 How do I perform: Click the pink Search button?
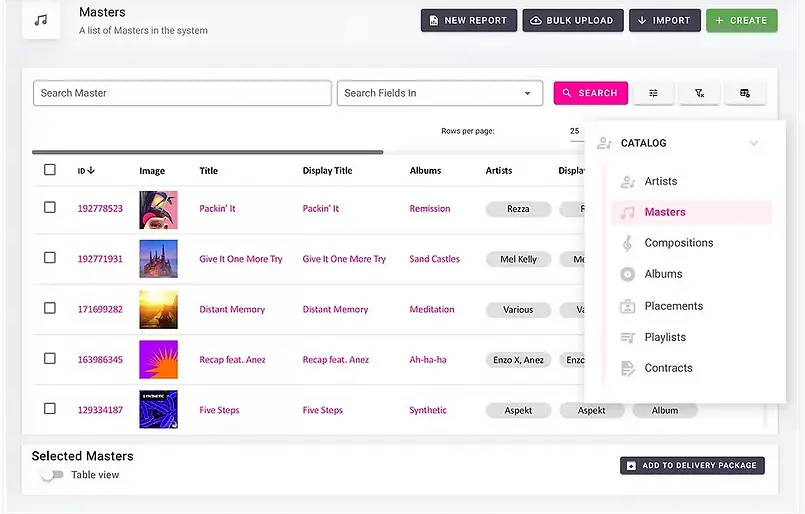coord(590,93)
